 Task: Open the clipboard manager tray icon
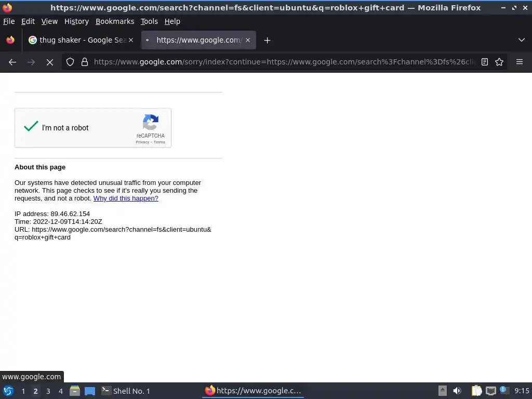coord(477,391)
